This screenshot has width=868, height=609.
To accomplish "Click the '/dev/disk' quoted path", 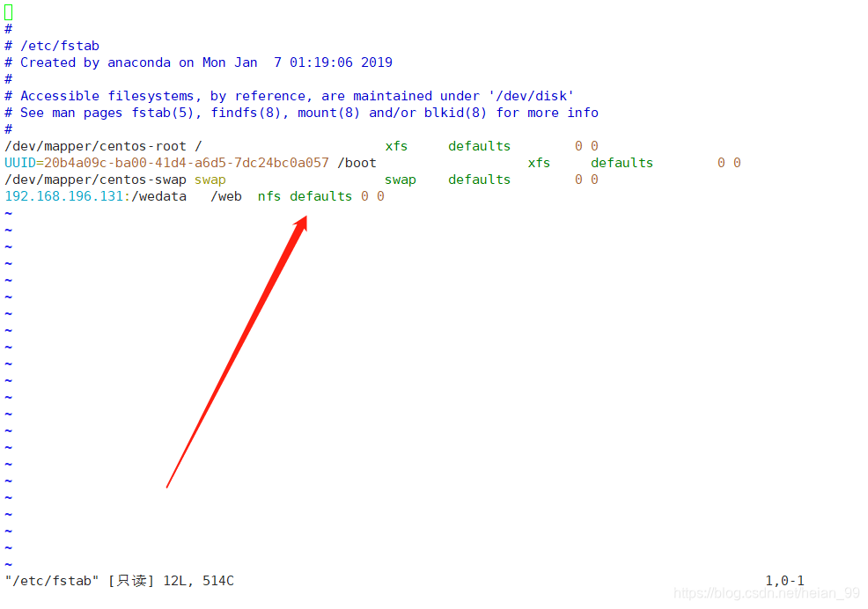I will click(x=531, y=96).
